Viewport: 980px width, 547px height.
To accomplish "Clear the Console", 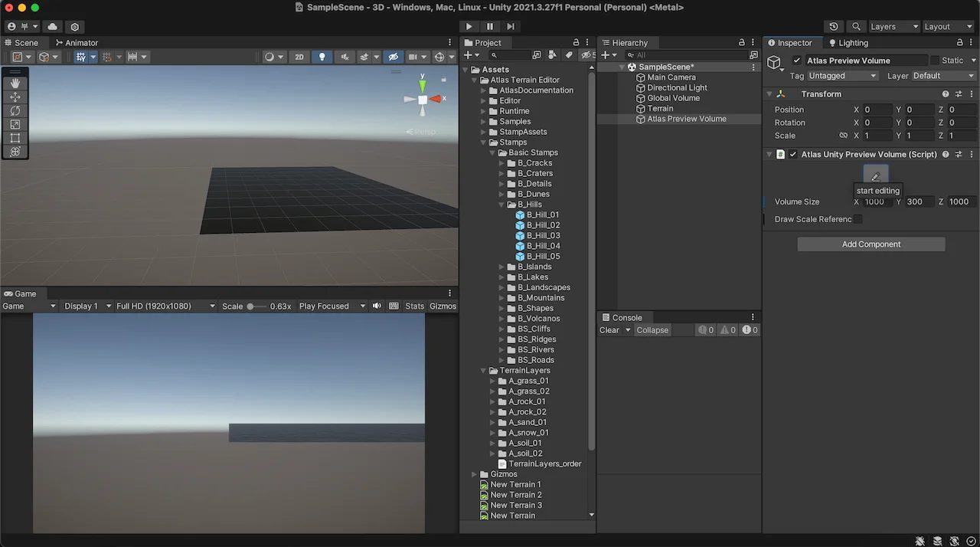I will coord(609,330).
